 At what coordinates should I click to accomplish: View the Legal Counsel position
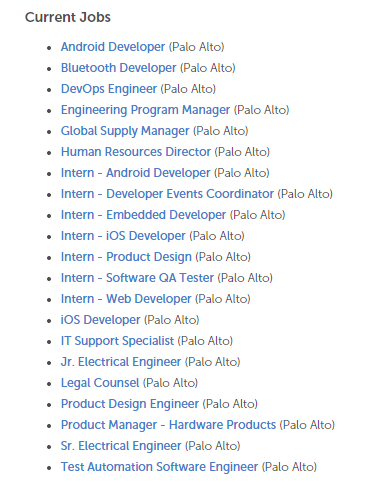click(x=100, y=383)
